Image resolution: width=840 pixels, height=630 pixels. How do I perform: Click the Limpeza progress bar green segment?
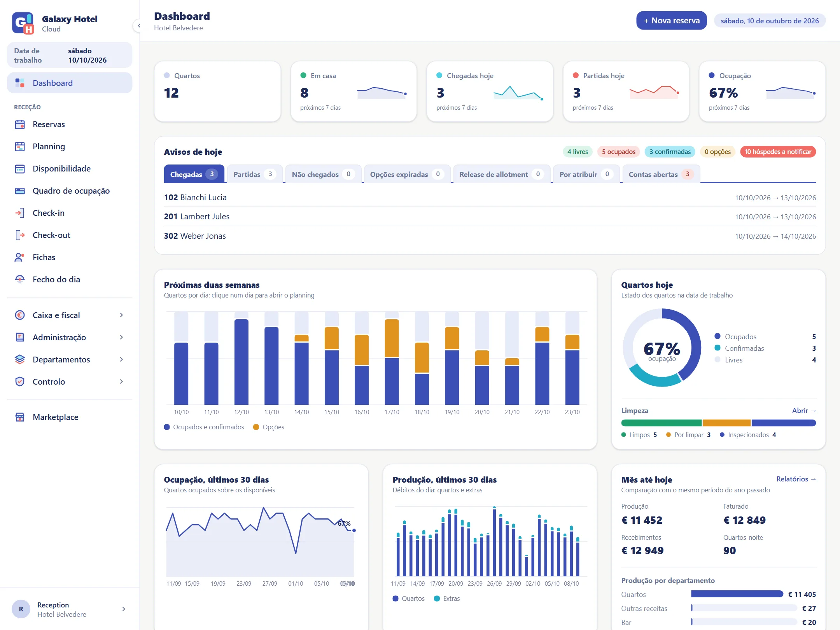[x=661, y=423]
